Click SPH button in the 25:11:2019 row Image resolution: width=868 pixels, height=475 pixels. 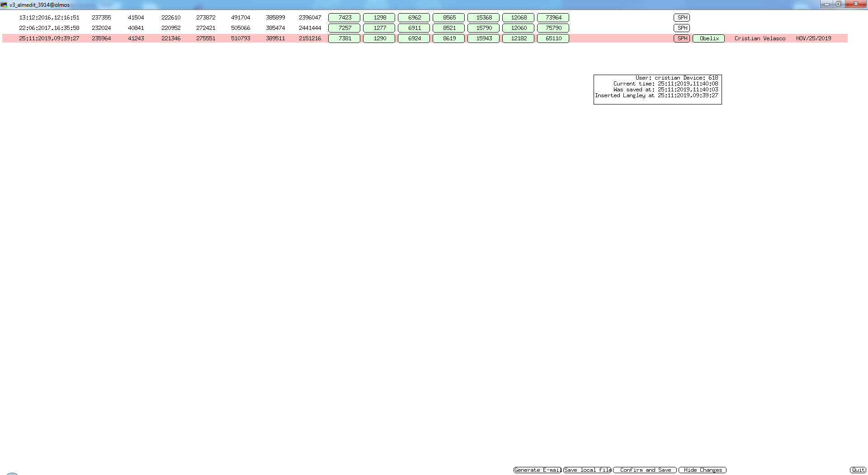tap(682, 38)
